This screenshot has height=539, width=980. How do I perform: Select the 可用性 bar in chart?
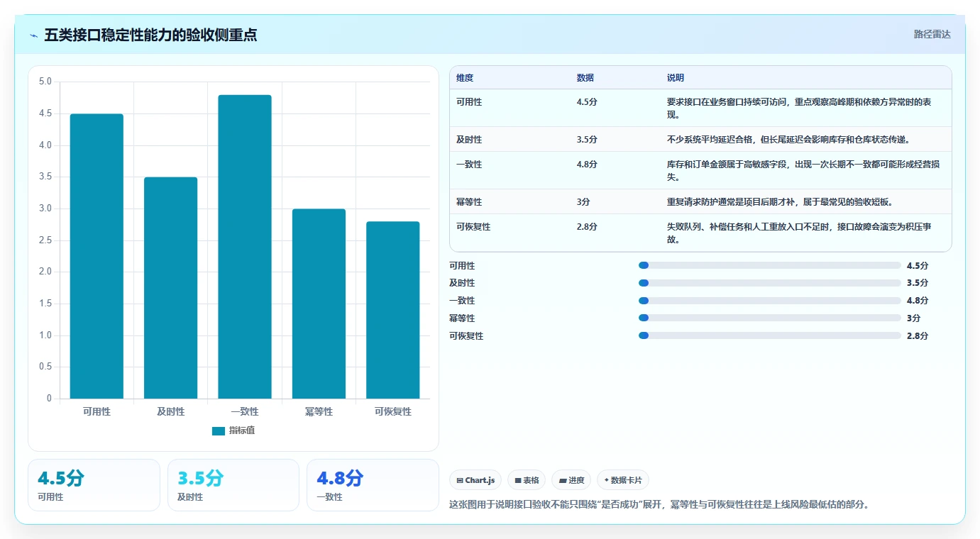[97, 256]
